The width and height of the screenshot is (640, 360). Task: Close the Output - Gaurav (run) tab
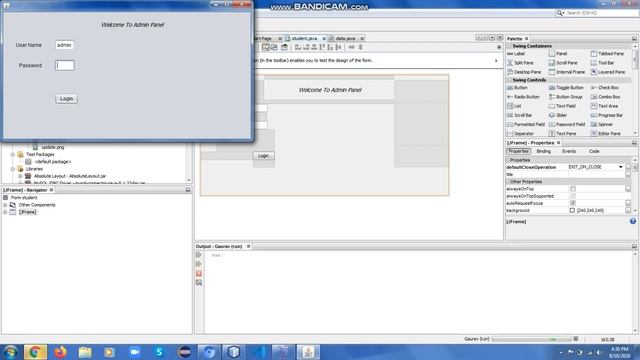coord(249,247)
